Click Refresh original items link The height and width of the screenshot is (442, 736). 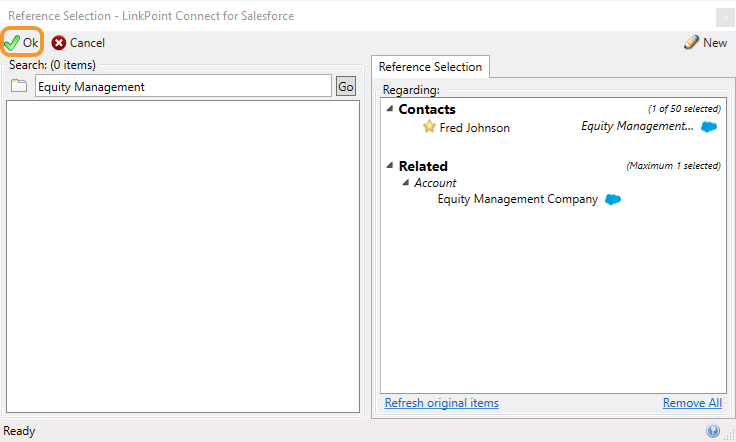pos(442,403)
